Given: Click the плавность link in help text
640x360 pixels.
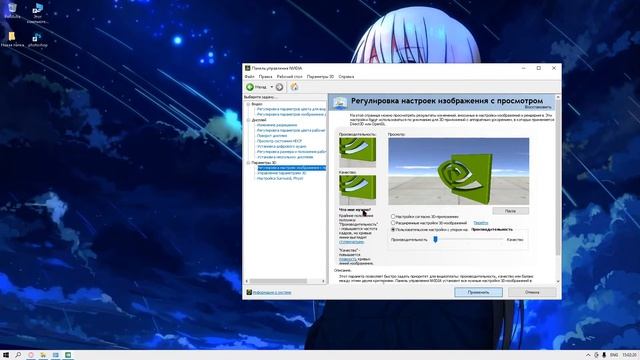Looking at the screenshot, I should click(x=347, y=259).
